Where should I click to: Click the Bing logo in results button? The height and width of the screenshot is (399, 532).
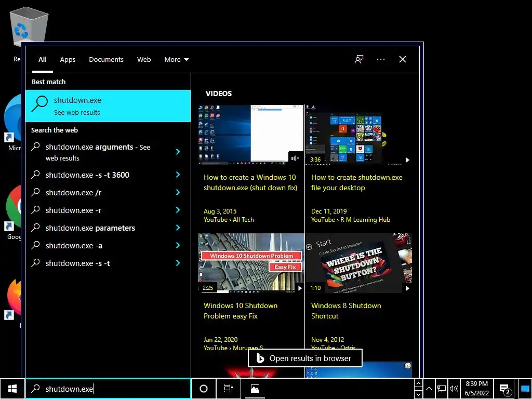[x=260, y=358]
